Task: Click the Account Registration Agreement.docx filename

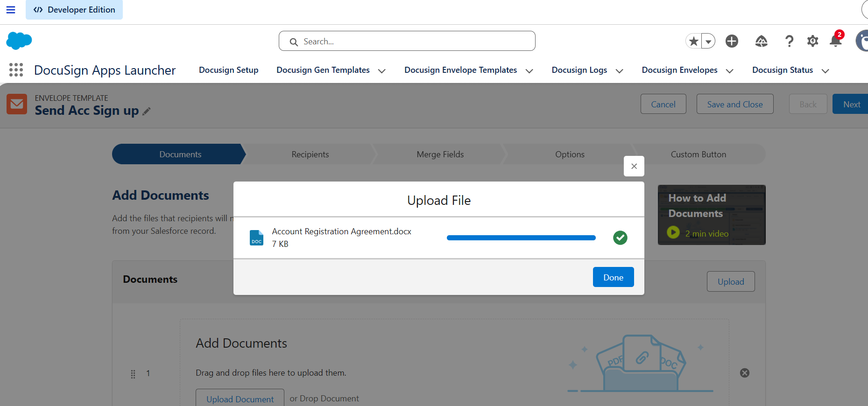Action: click(341, 231)
